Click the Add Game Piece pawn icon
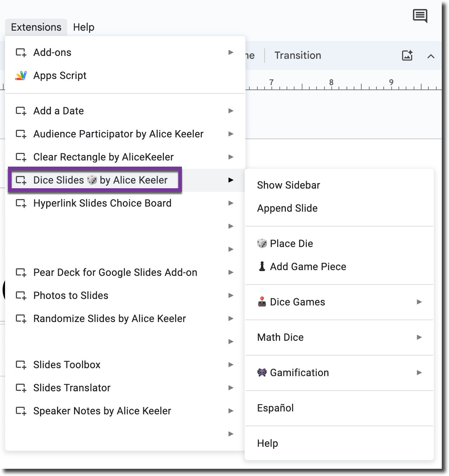Viewport: 449px width, 476px height. (261, 266)
